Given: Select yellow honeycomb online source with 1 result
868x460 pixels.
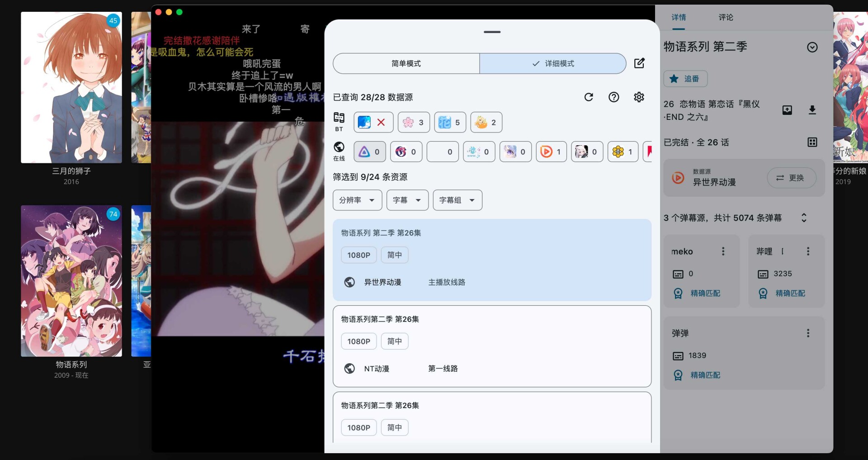Looking at the screenshot, I should (x=623, y=152).
